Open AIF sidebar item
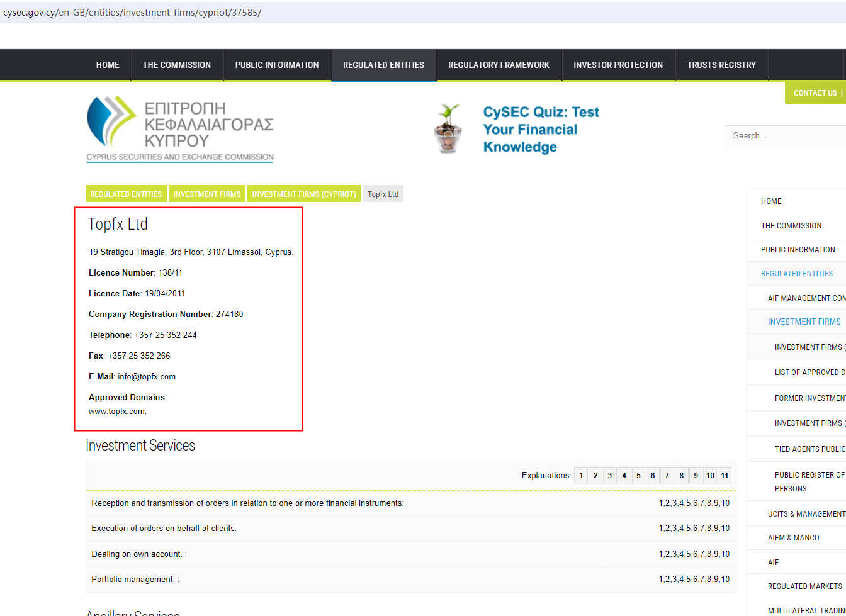 [x=797, y=563]
